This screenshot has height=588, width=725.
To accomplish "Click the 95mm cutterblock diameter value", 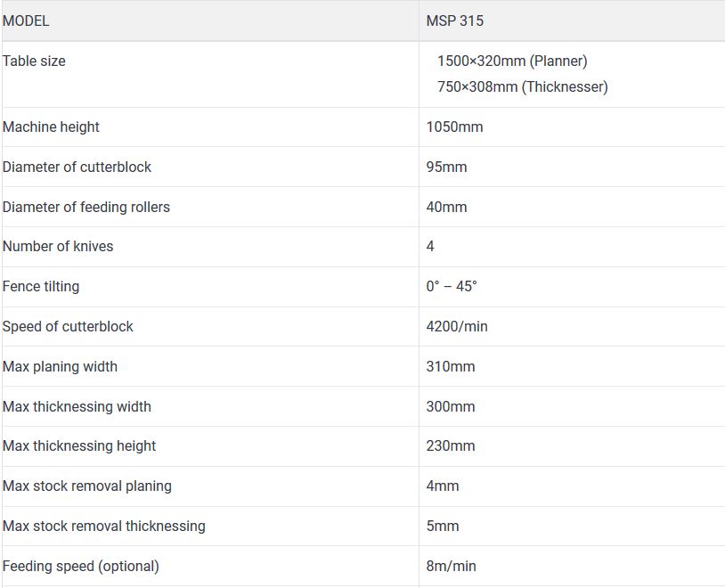I will 446,167.
